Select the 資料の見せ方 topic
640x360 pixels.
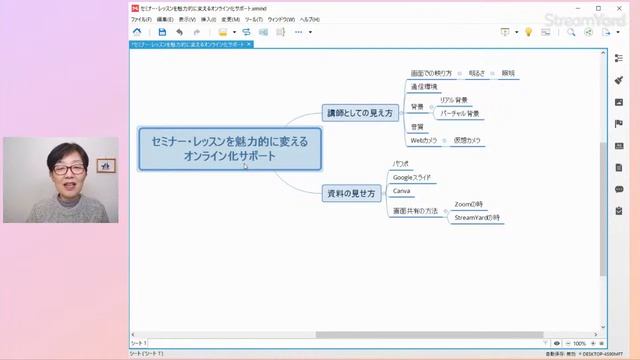[351, 193]
